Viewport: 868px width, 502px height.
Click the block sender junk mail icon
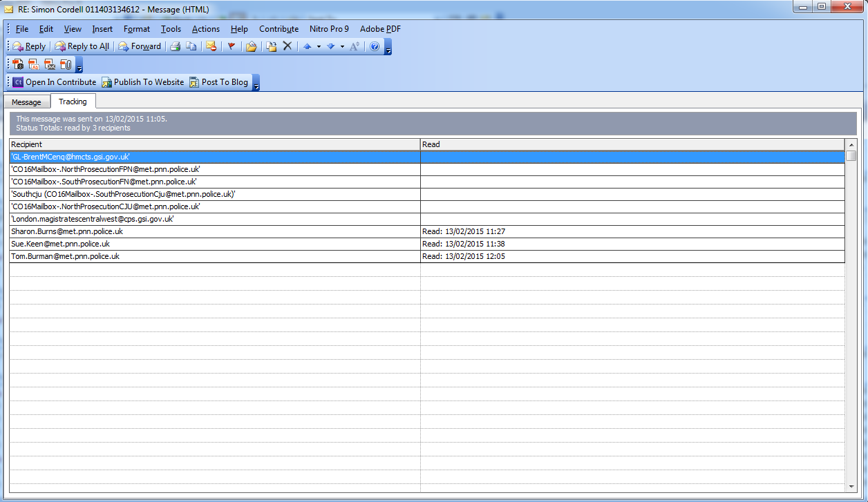coord(211,46)
